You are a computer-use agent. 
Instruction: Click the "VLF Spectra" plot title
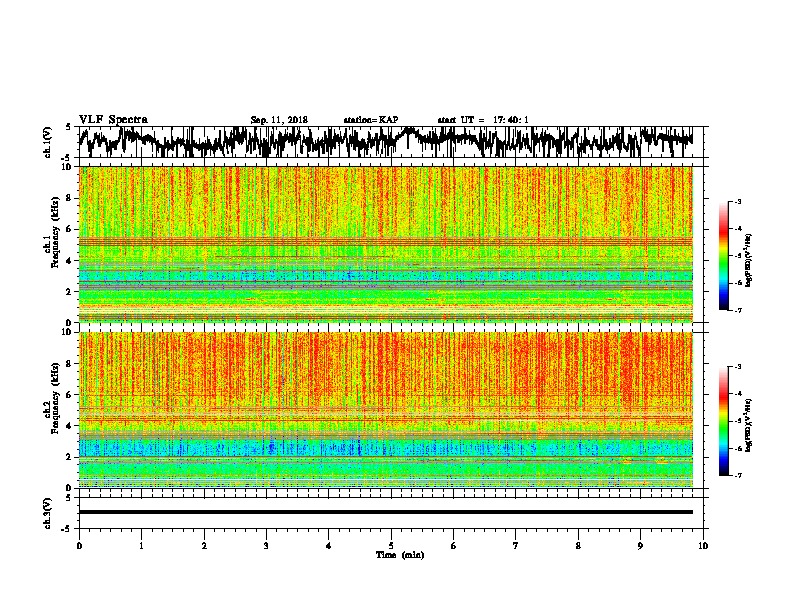[113, 120]
